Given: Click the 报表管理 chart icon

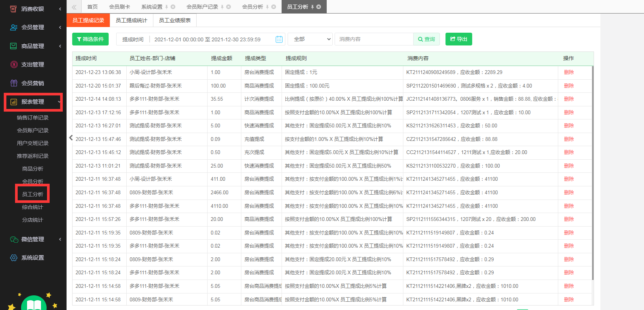Looking at the screenshot, I should [x=14, y=102].
